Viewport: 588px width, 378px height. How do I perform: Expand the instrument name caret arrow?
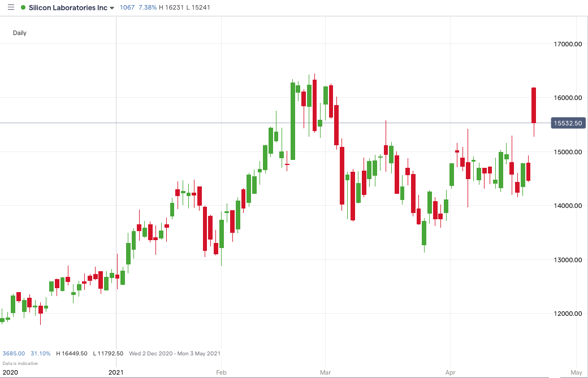coord(111,8)
